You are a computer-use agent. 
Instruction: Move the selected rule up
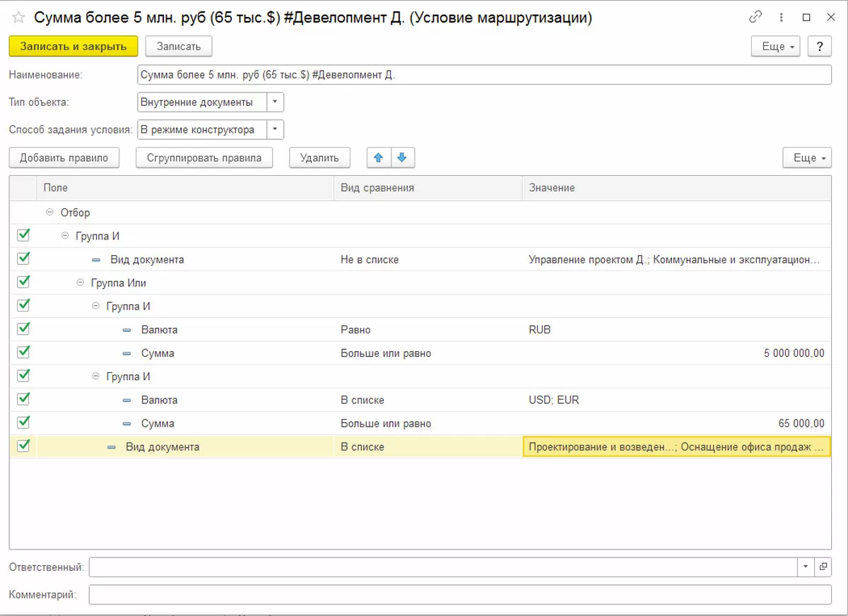click(x=379, y=158)
